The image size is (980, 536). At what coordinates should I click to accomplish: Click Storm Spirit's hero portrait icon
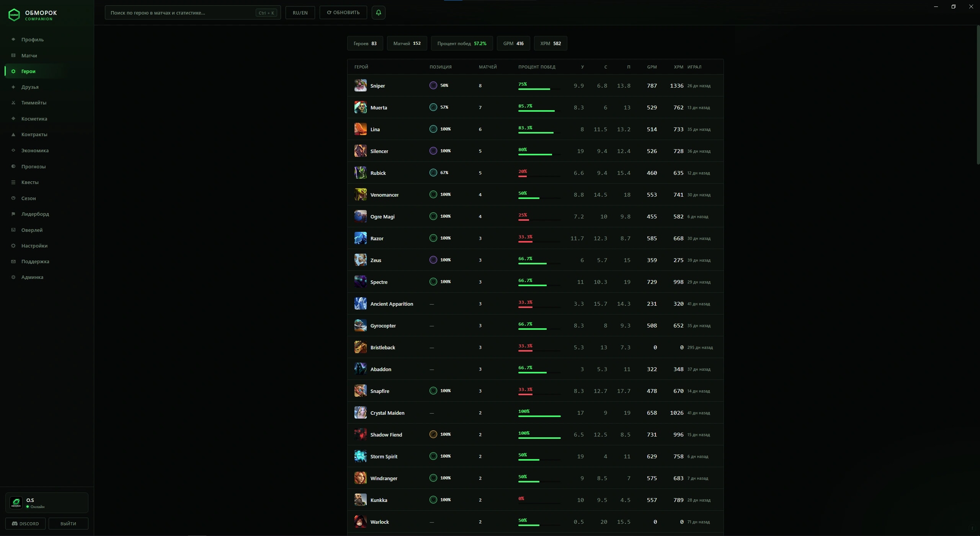click(360, 456)
